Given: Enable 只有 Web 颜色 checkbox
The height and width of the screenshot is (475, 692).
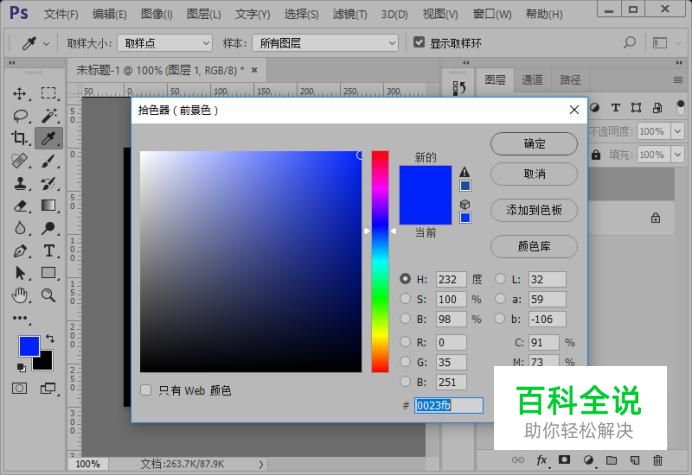Looking at the screenshot, I should point(146,390).
